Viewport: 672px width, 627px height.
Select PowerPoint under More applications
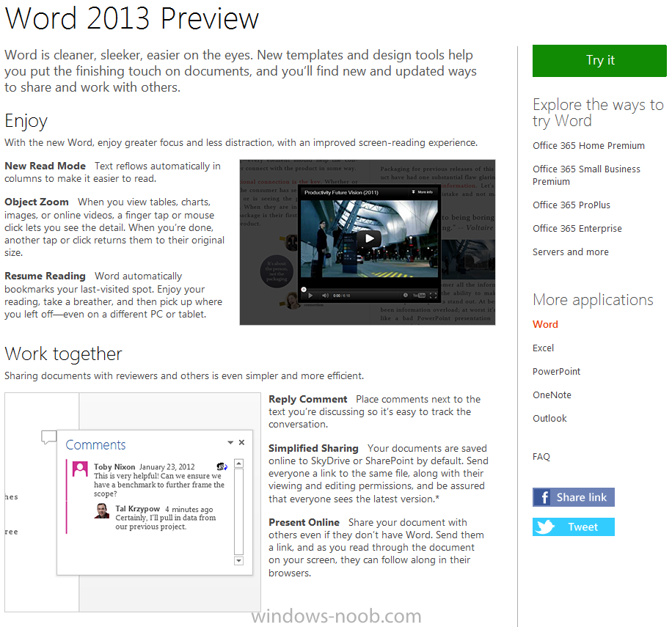pos(556,371)
